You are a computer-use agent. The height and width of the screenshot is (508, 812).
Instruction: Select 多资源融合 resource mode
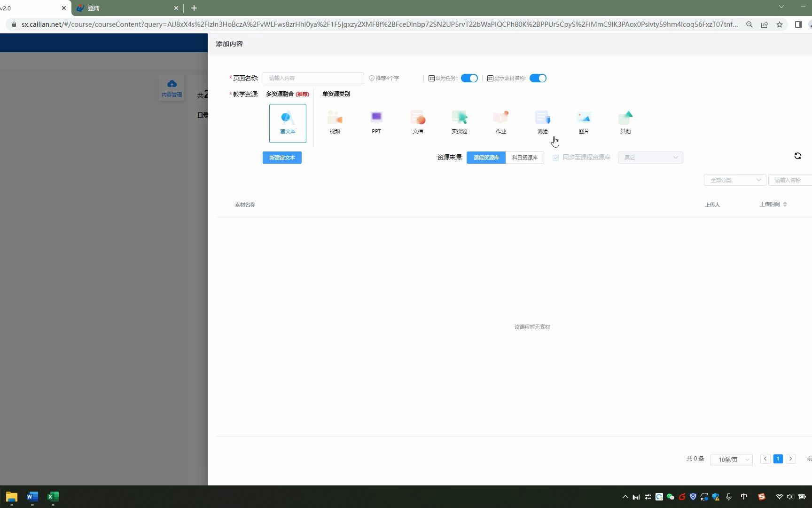[288, 94]
